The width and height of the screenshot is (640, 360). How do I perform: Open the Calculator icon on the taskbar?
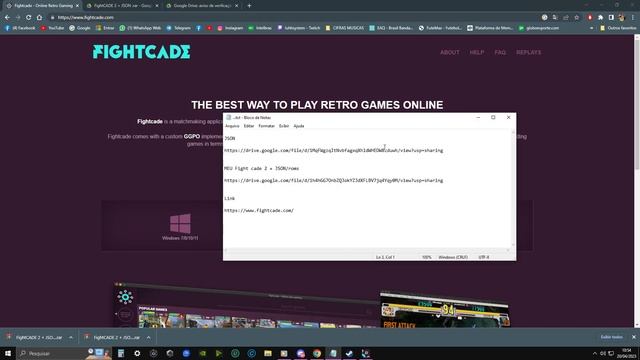(x=121, y=353)
